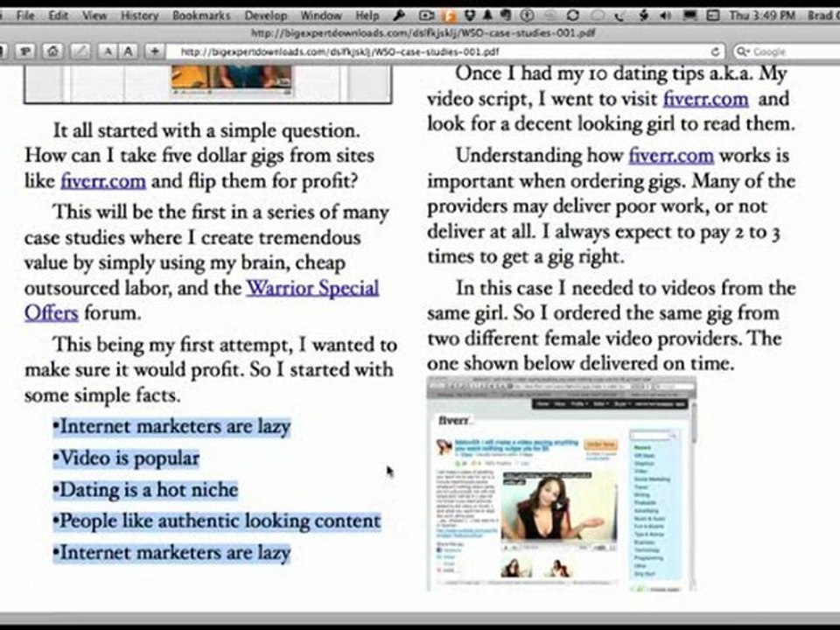
Task: Follow fiverr.com link in 'flip them for profit' sentence
Action: pyautogui.click(x=103, y=180)
